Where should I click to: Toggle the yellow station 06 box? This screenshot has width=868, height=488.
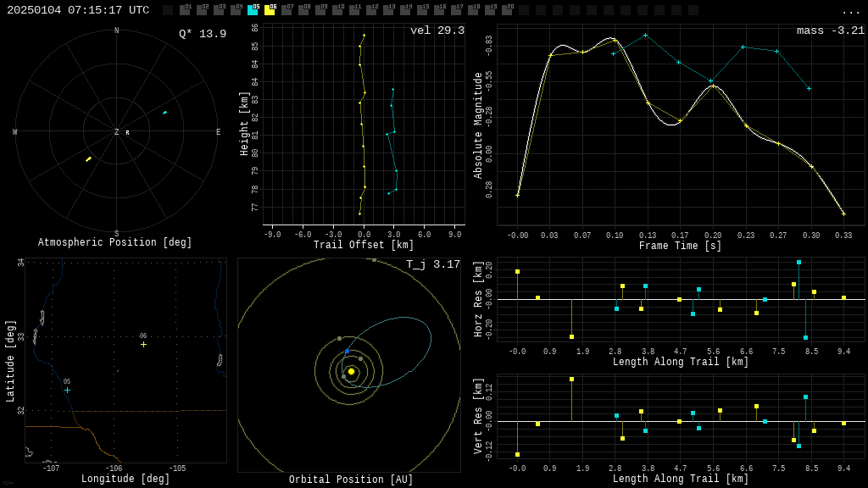[x=270, y=10]
